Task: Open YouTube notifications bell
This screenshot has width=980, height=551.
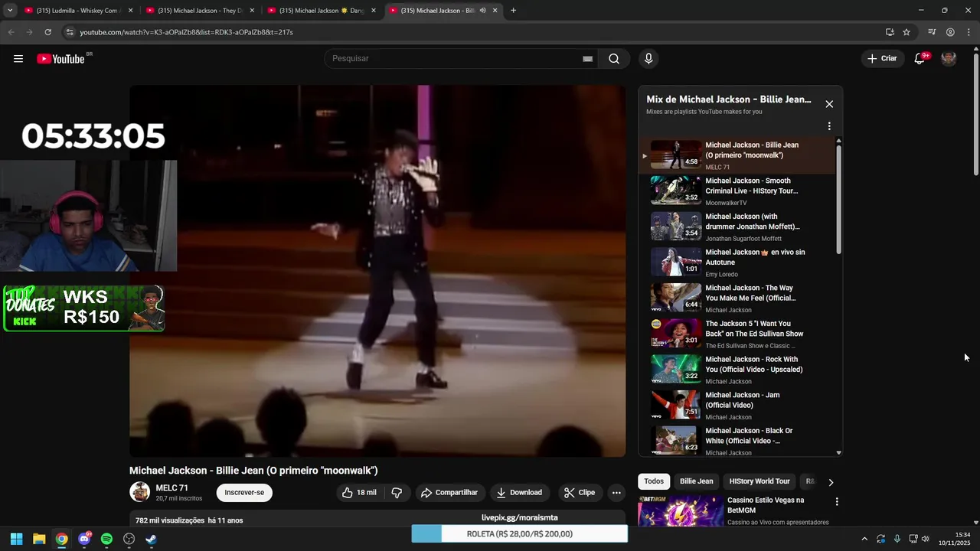Action: [920, 59]
